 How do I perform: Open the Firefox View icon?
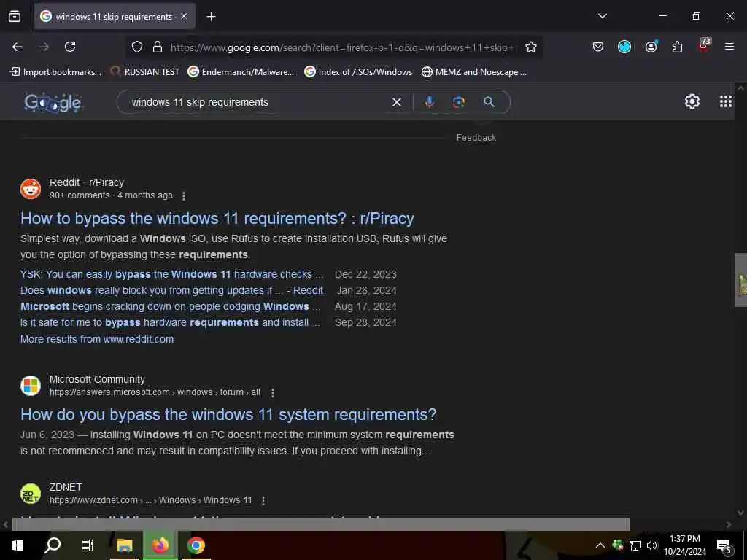[15, 17]
